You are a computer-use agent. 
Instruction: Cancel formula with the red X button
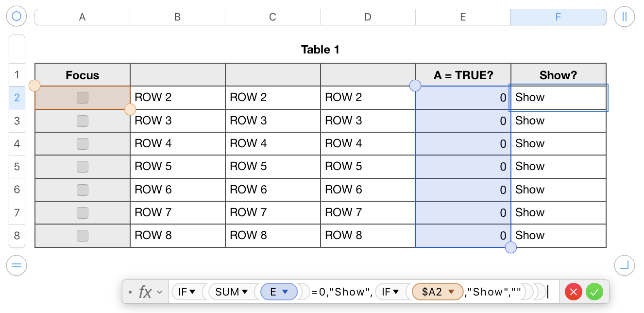(573, 292)
